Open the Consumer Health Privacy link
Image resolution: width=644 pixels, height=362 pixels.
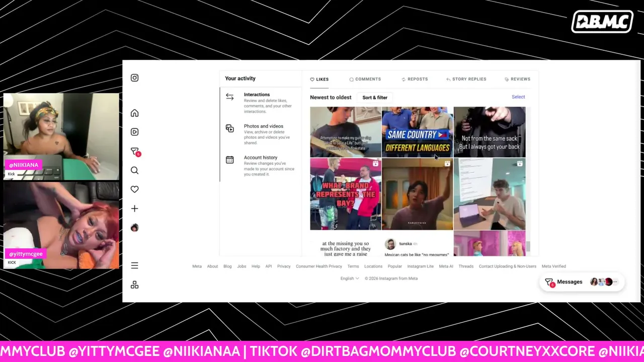[x=319, y=266]
